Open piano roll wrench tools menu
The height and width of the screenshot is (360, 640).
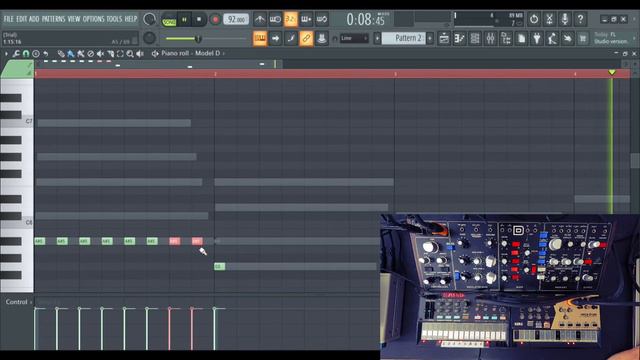point(16,53)
